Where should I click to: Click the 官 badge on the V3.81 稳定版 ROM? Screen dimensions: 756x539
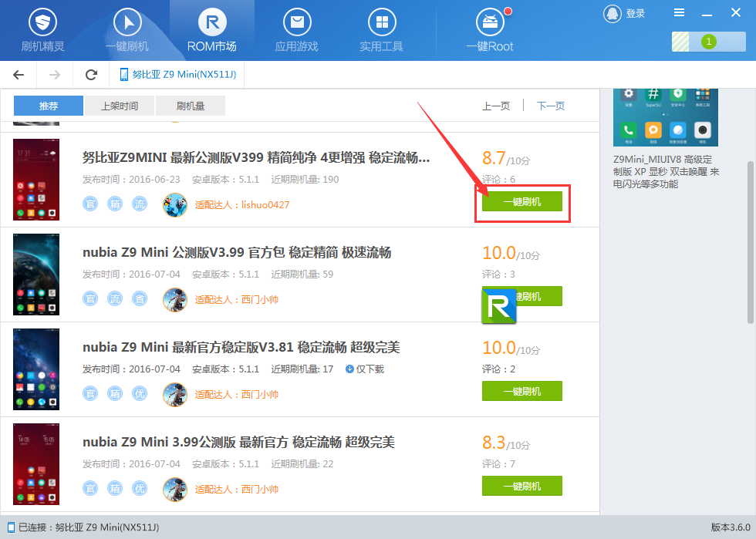pos(90,394)
